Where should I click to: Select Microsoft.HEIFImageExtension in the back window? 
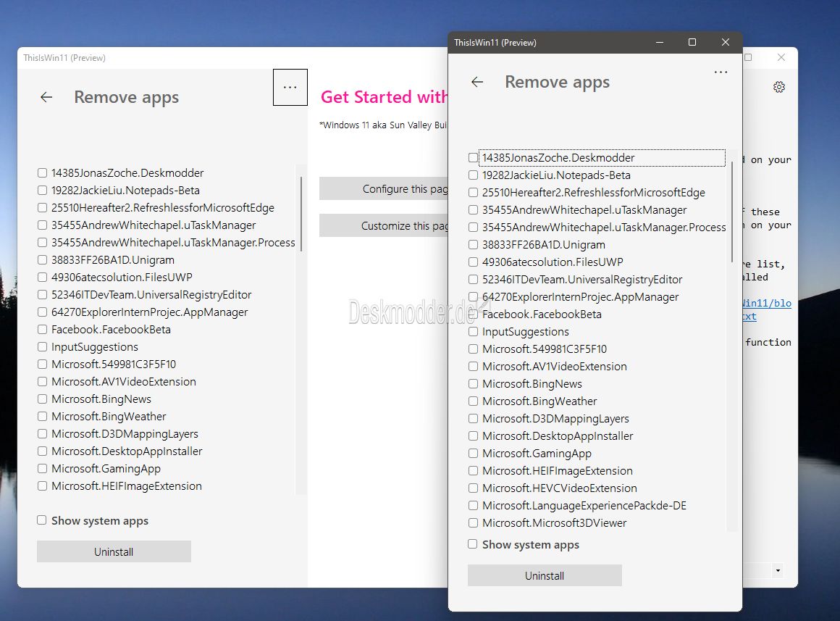pos(42,486)
